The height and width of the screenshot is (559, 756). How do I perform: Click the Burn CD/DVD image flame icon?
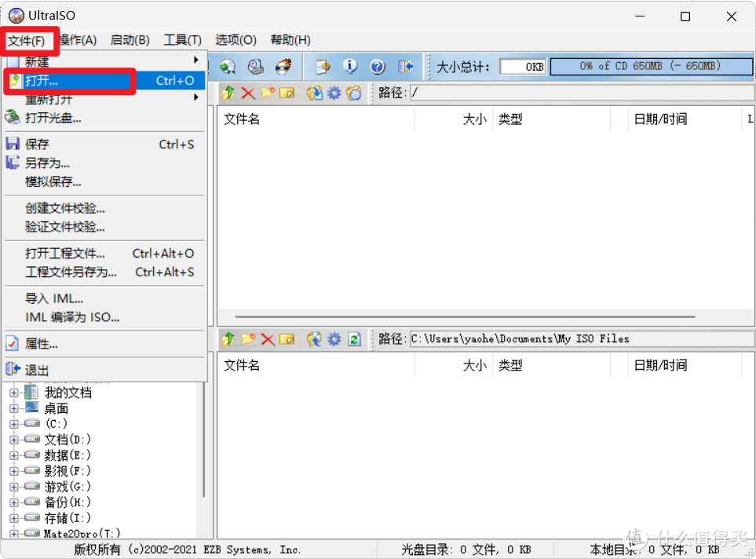point(283,67)
